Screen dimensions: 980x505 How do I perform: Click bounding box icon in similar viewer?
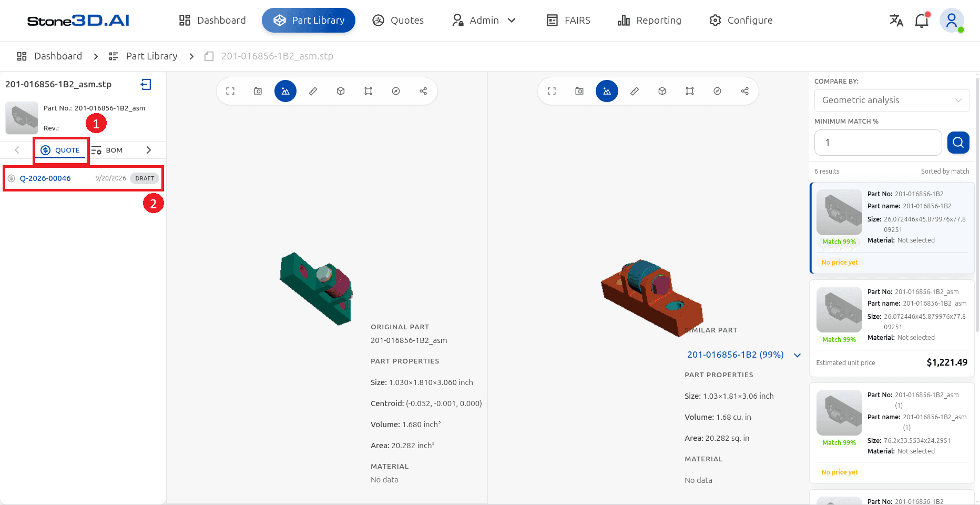tap(690, 91)
